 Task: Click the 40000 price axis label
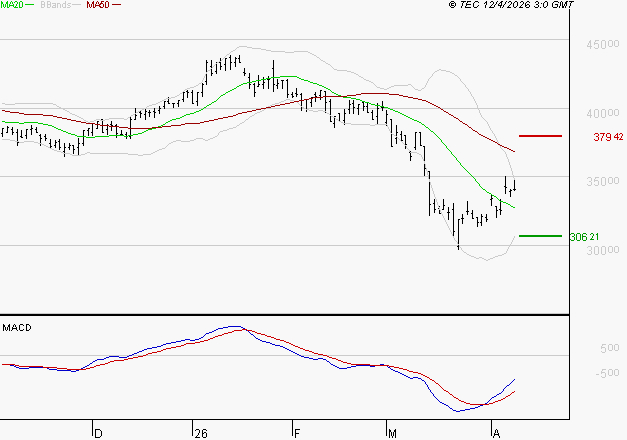[x=603, y=113]
